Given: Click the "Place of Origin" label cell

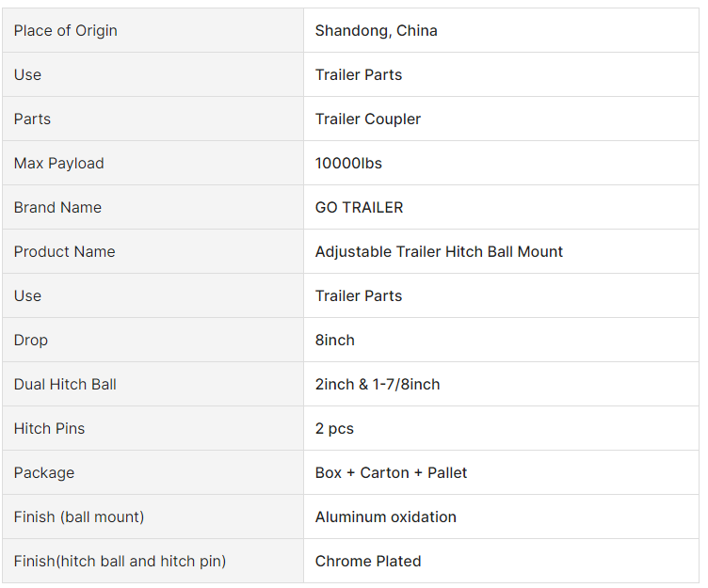Looking at the screenshot, I should click(66, 30).
